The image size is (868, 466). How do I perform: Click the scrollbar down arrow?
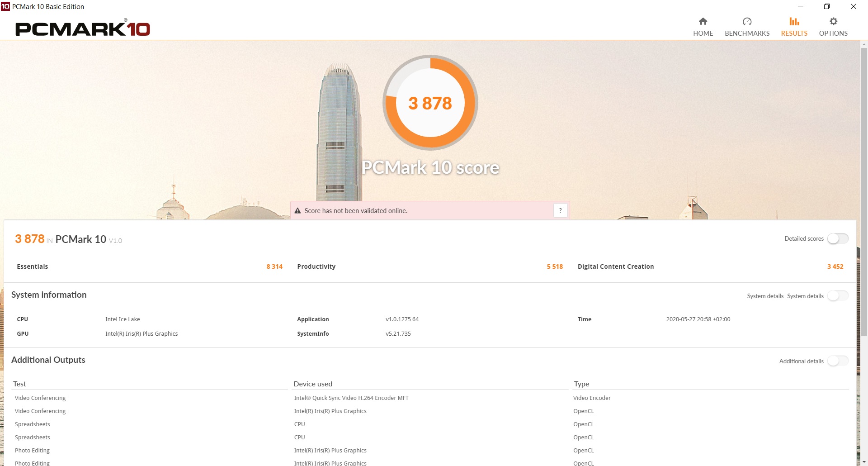click(x=864, y=461)
